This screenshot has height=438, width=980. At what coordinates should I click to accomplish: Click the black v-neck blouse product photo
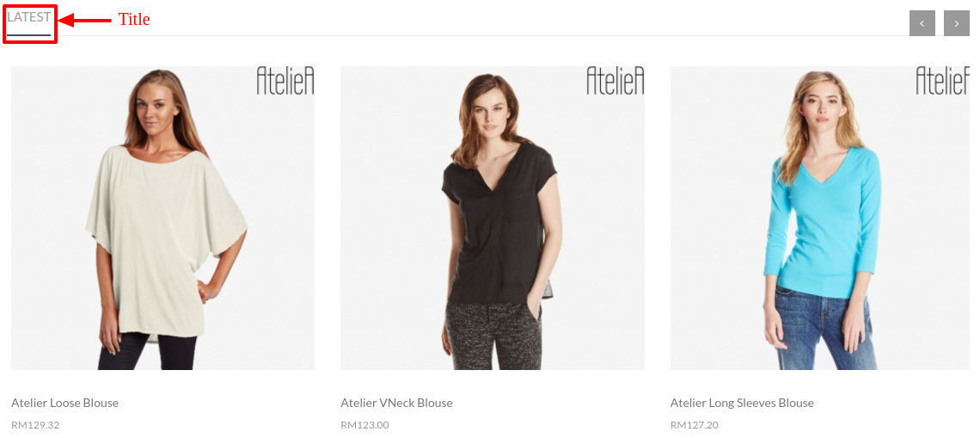[x=493, y=219]
